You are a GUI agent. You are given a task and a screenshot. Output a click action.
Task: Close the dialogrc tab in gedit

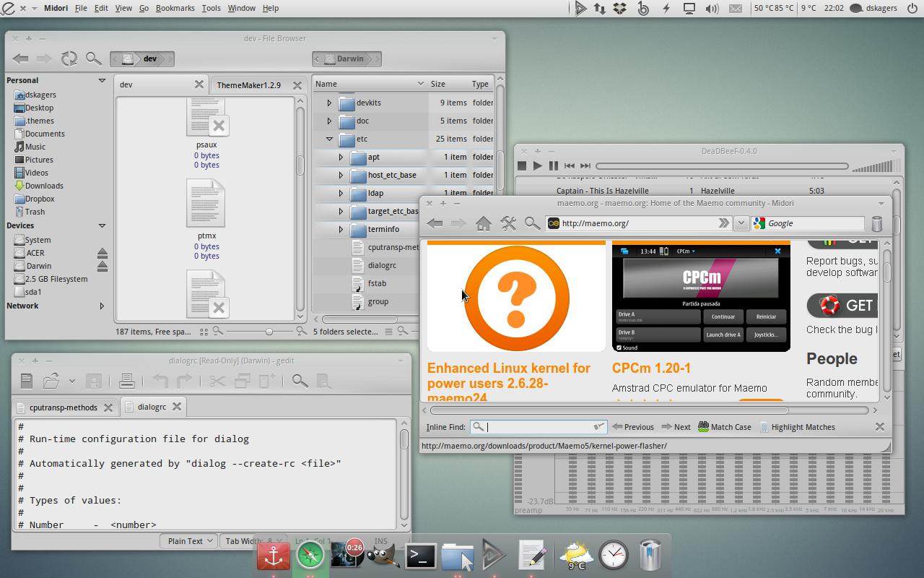176,407
